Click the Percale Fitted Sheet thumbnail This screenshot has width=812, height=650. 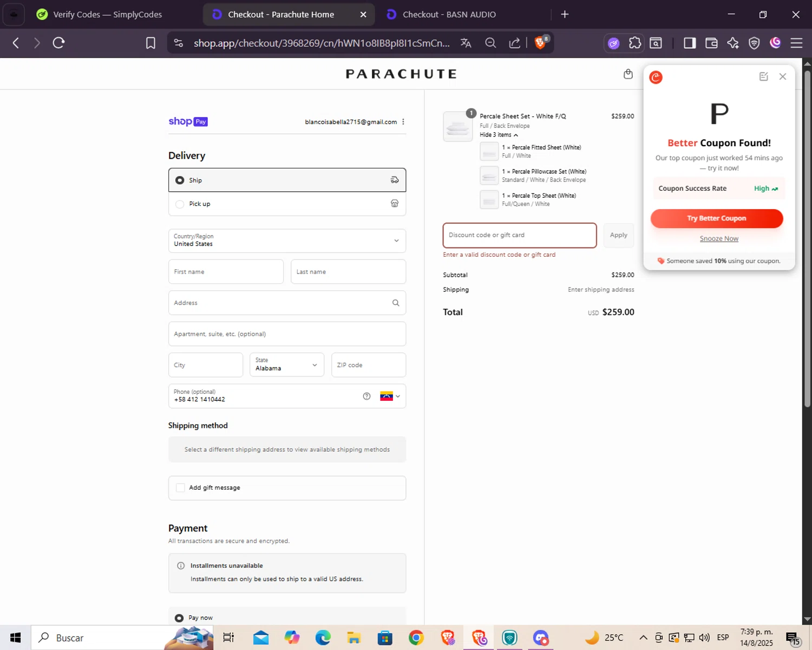click(489, 151)
